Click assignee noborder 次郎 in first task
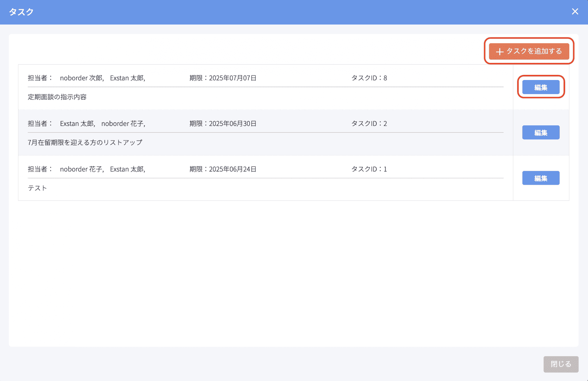The height and width of the screenshot is (381, 588). click(81, 78)
